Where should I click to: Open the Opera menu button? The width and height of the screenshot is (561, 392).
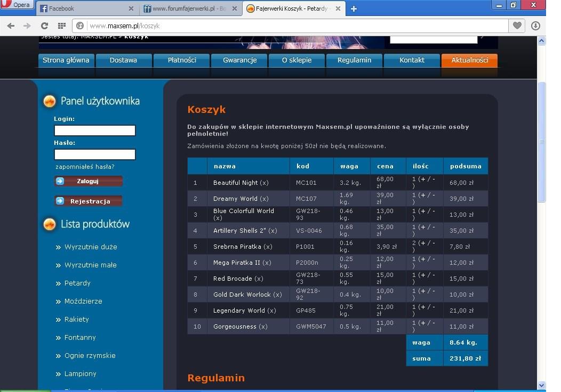click(17, 4)
